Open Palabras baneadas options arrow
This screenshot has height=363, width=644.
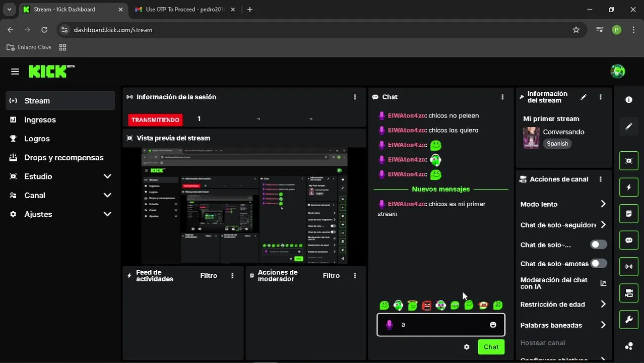coord(603,325)
